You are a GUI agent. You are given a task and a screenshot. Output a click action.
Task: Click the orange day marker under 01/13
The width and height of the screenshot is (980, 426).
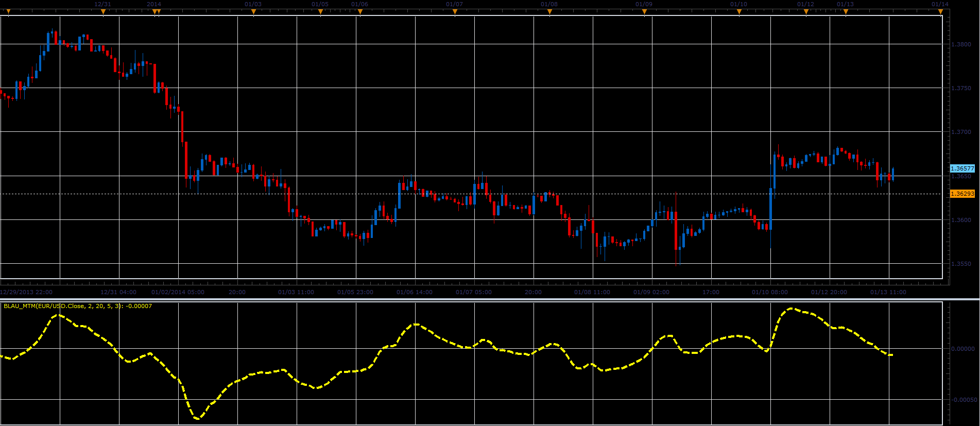click(x=846, y=11)
